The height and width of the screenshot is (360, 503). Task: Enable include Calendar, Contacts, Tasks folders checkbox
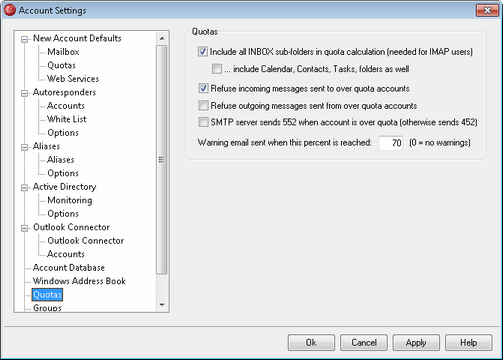click(x=217, y=69)
